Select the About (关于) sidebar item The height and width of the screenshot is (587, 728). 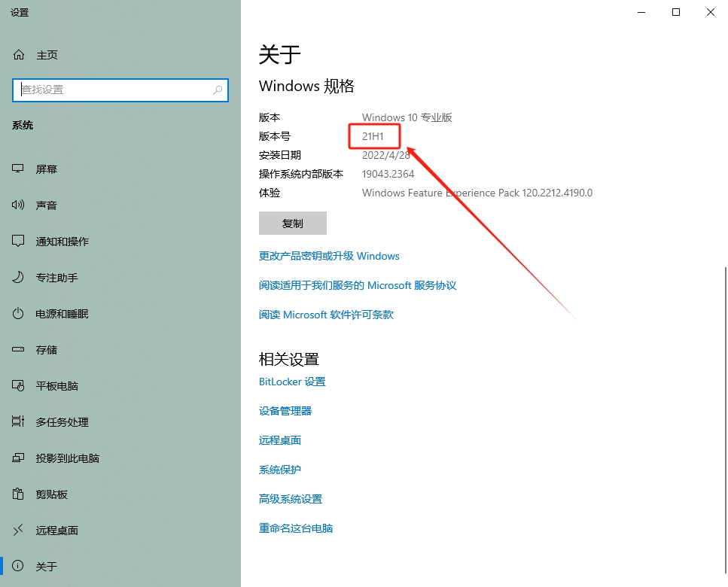point(46,567)
